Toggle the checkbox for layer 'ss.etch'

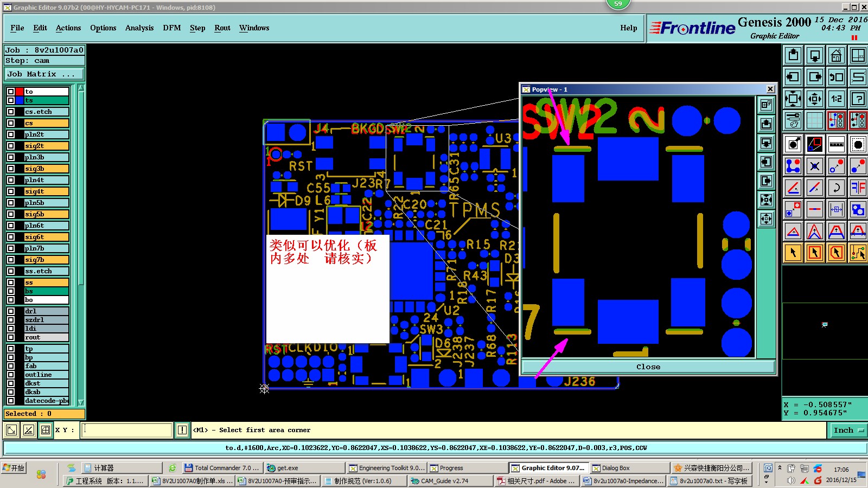point(11,271)
